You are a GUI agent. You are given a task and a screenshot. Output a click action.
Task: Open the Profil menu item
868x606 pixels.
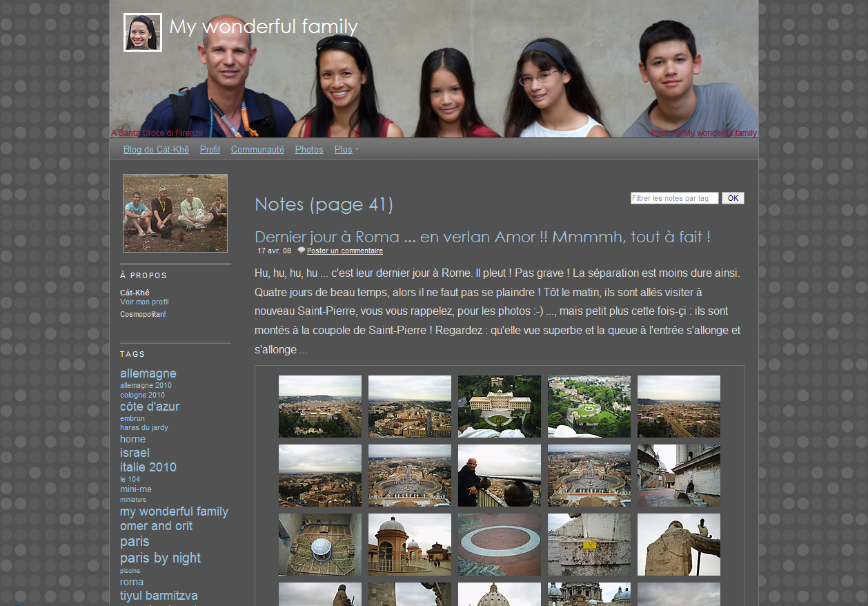coord(210,150)
